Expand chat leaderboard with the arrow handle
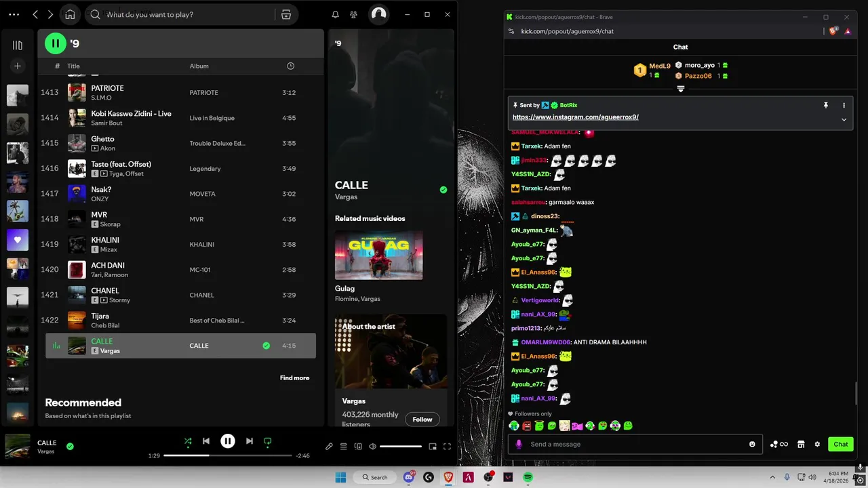 pyautogui.click(x=680, y=89)
